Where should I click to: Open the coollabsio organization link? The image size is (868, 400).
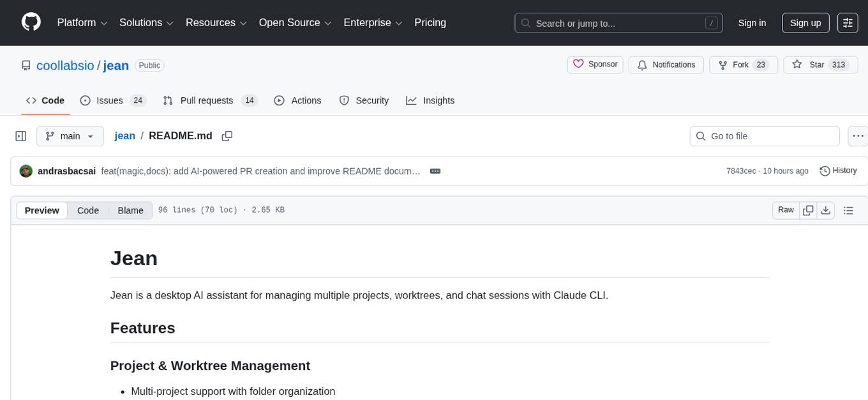(66, 65)
